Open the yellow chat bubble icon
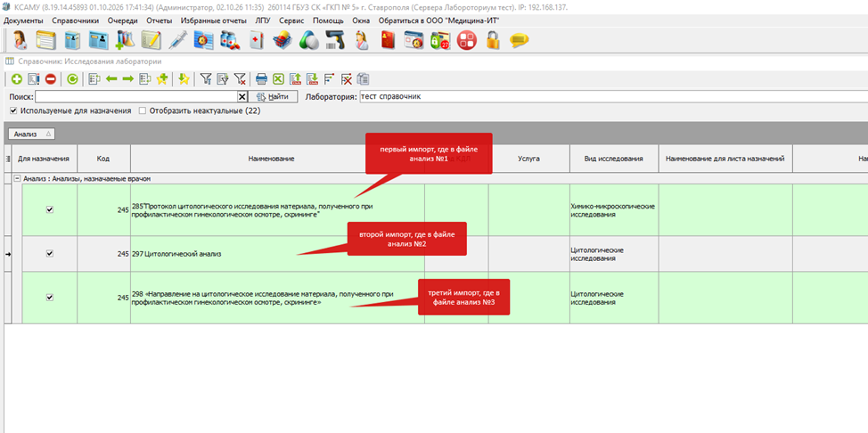This screenshot has width=868, height=433. coord(520,41)
